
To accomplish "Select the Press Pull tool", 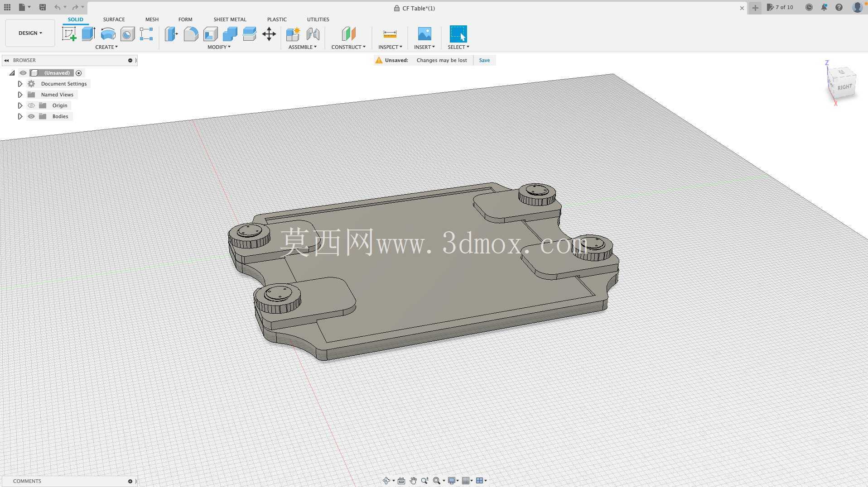I will 171,34.
